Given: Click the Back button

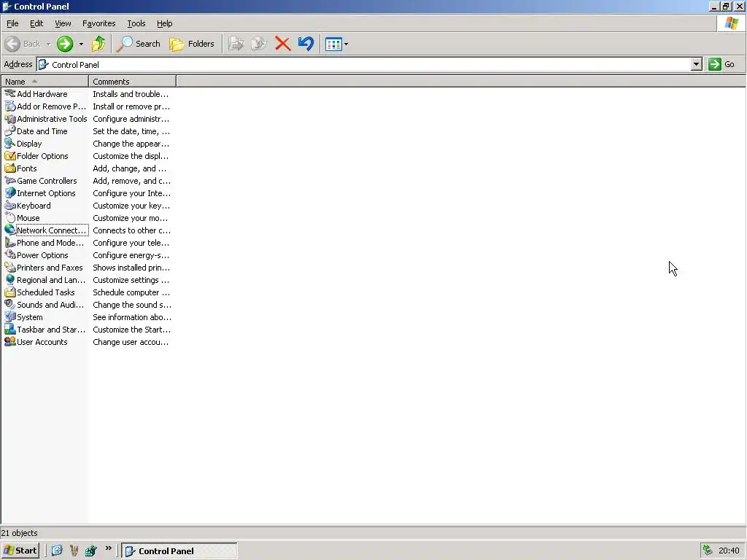Looking at the screenshot, I should [x=23, y=44].
